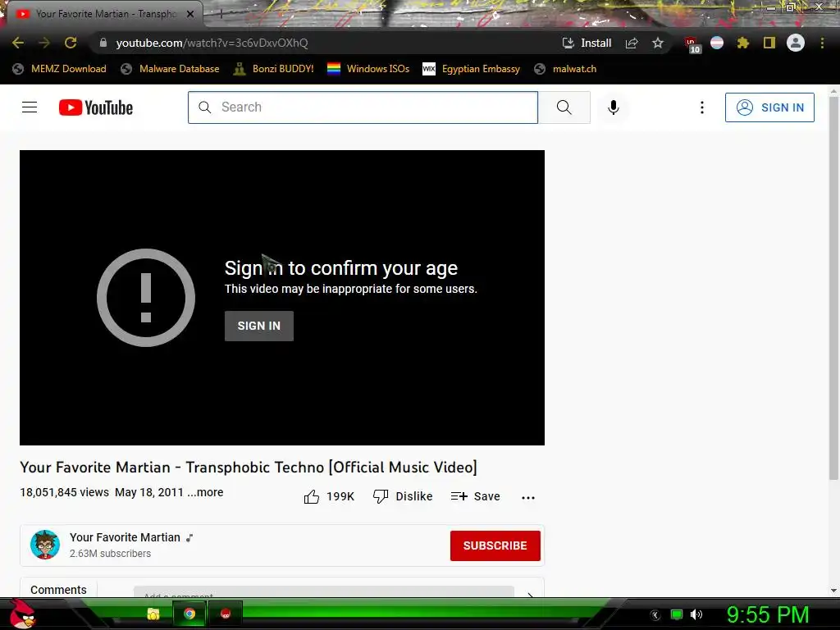Screen dimensions: 840x630
Task: Start voice search with the microphone icon
Action: [x=614, y=107]
